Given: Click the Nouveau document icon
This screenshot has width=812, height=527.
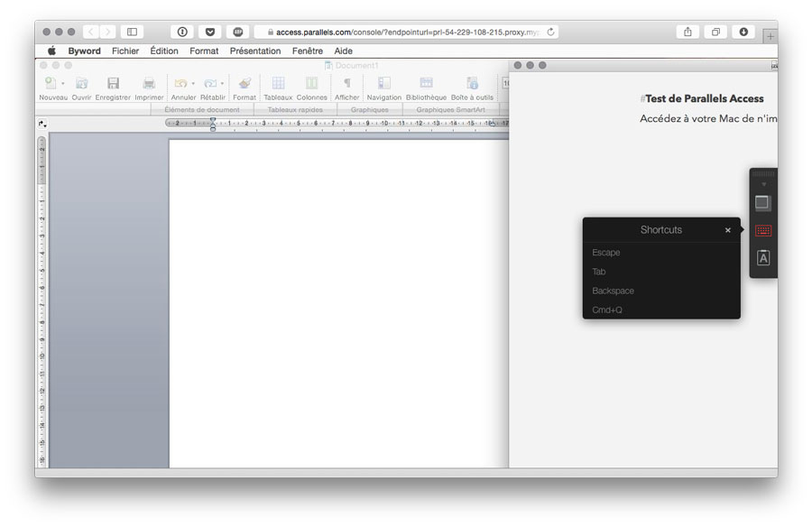Looking at the screenshot, I should click(x=51, y=83).
